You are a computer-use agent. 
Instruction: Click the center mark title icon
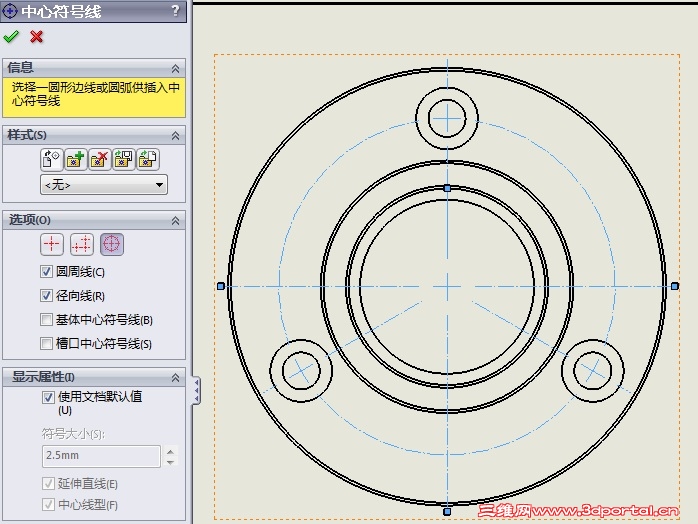tap(9, 11)
